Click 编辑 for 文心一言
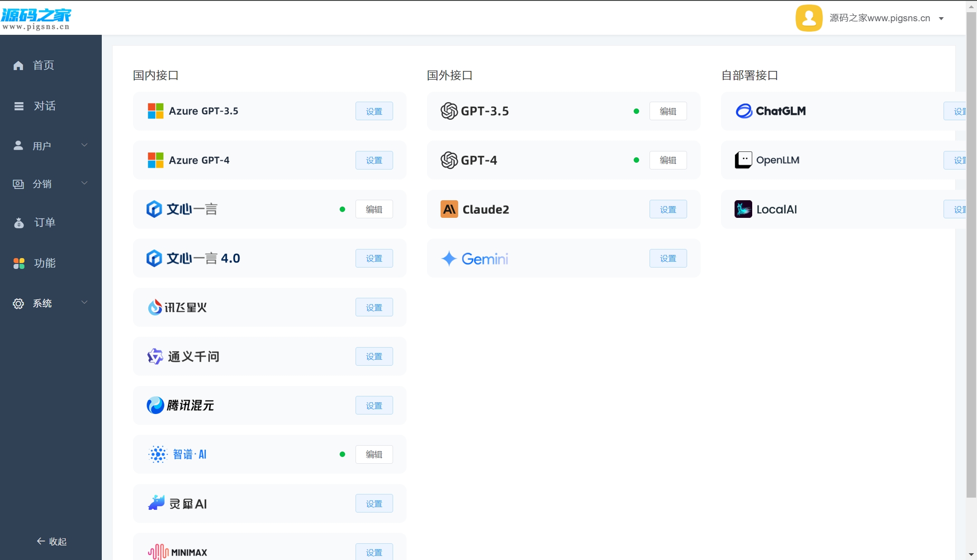The image size is (977, 560). (374, 209)
